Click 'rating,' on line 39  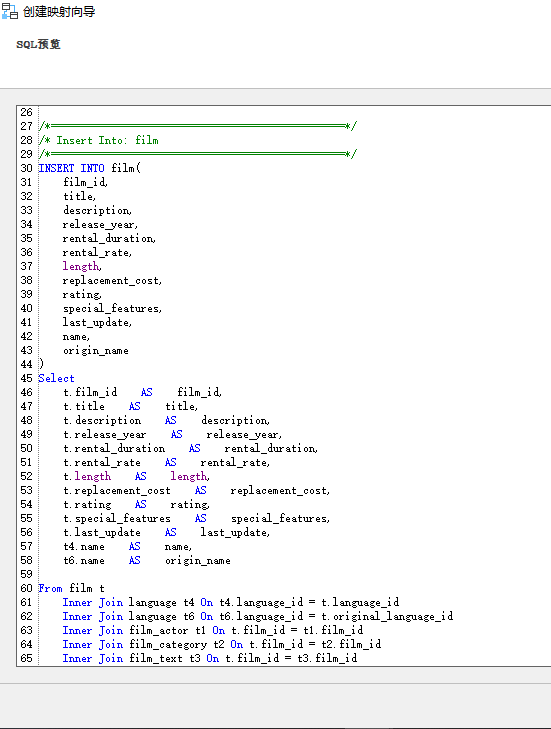click(82, 294)
